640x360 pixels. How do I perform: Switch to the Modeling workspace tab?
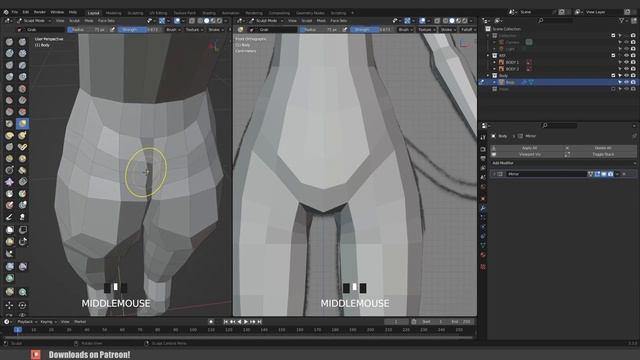(113, 13)
